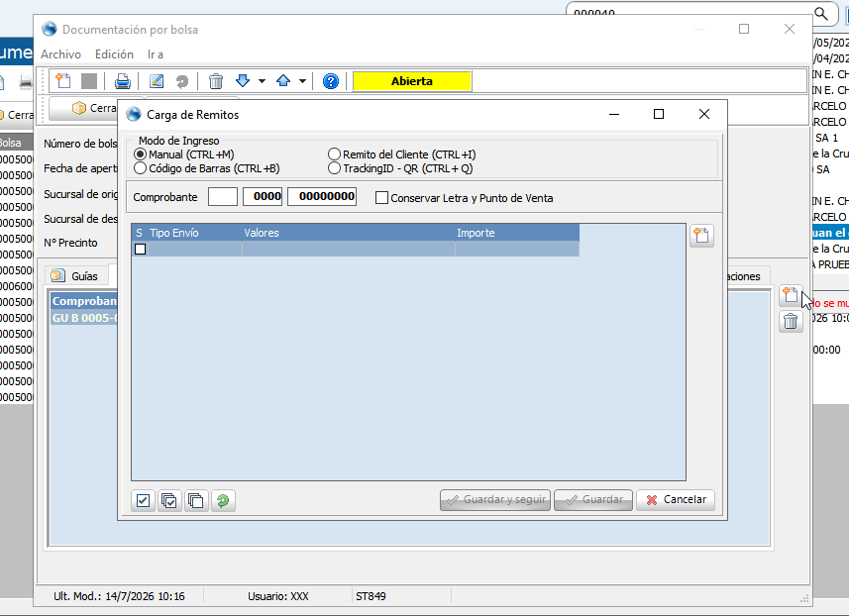Click the Comprobante 00000000 number field
The image size is (849, 616).
point(322,196)
